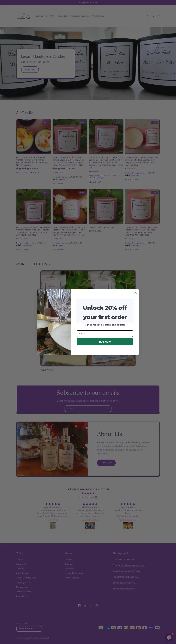Click the popup Email input field
Screen dimensions: 176x644
click(105, 333)
